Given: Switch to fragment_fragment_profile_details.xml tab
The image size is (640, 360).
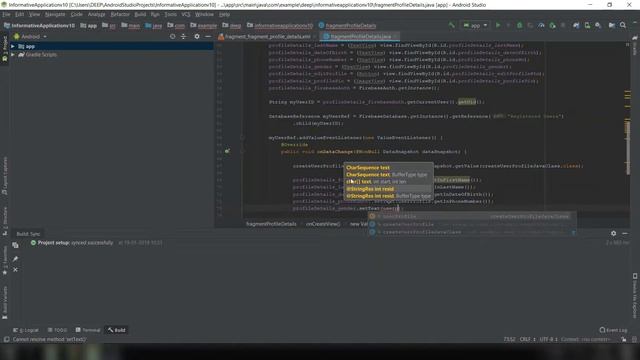Looking at the screenshot, I should point(267,36).
